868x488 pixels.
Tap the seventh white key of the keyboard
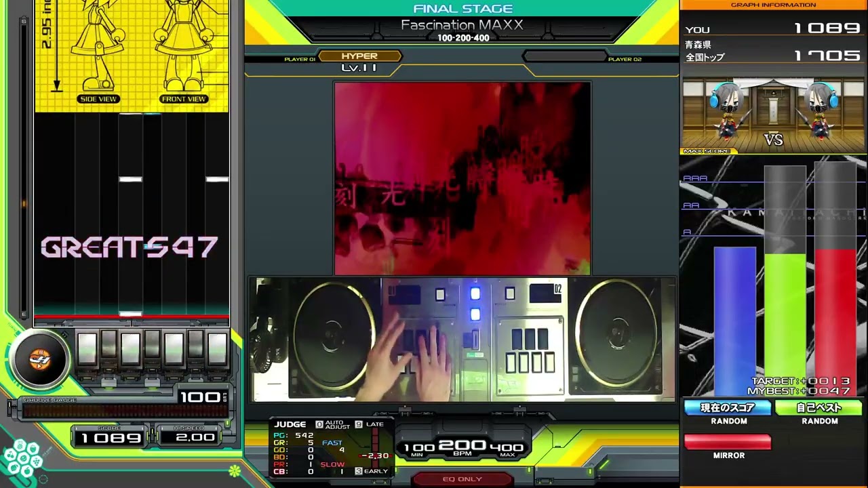[x=217, y=349]
